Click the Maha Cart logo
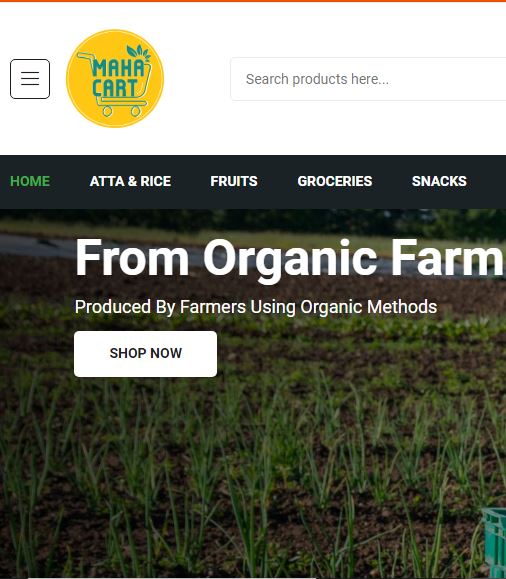Screen dimensions: 506x579 [115, 79]
